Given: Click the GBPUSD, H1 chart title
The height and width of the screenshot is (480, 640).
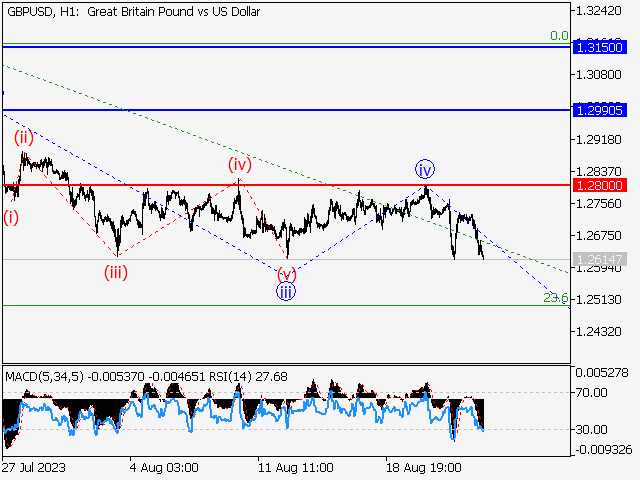Looking at the screenshot, I should [x=133, y=12].
